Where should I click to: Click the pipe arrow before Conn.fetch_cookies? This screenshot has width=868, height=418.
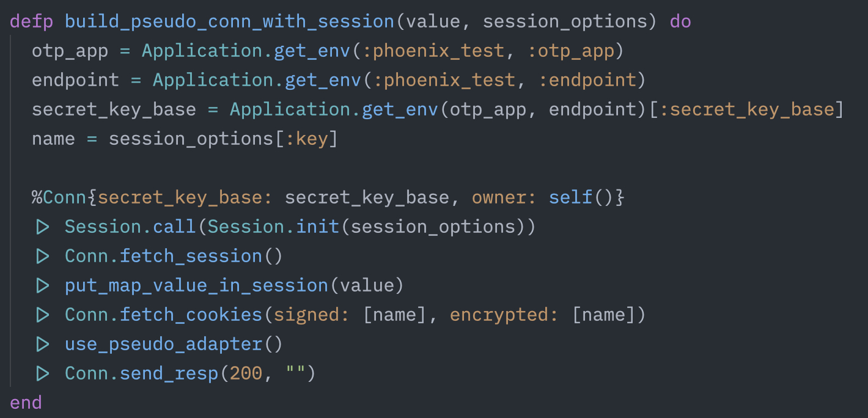(x=42, y=315)
